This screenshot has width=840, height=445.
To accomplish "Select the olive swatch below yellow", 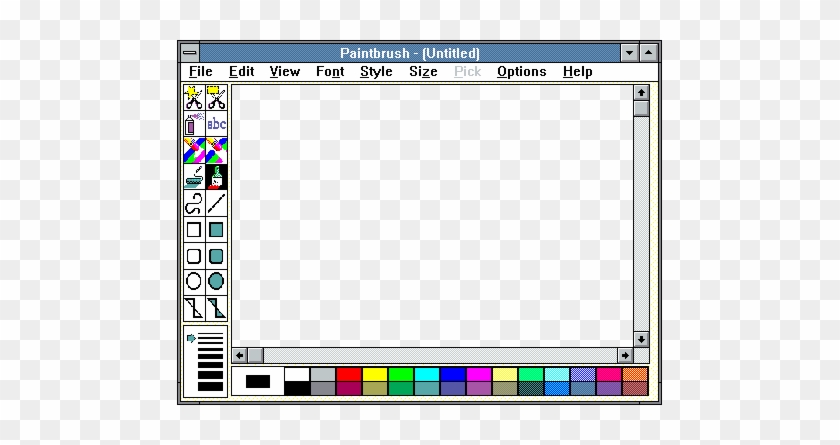I will (375, 388).
